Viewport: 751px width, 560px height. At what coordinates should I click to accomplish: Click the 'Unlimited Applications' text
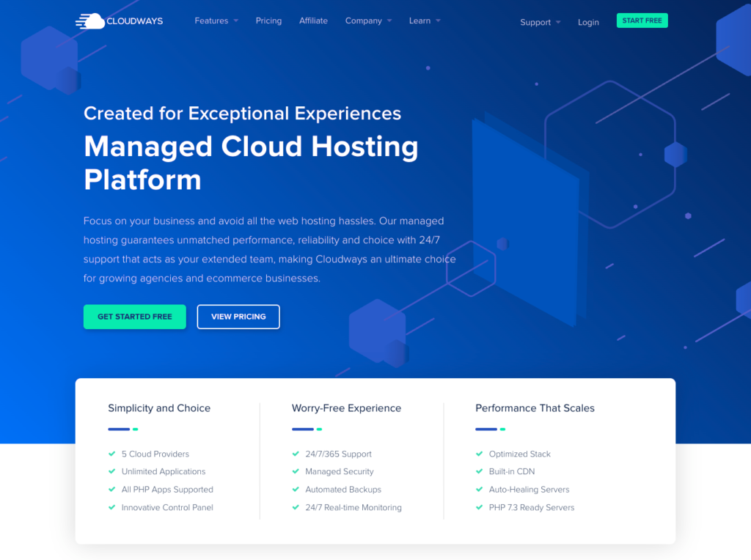point(164,471)
